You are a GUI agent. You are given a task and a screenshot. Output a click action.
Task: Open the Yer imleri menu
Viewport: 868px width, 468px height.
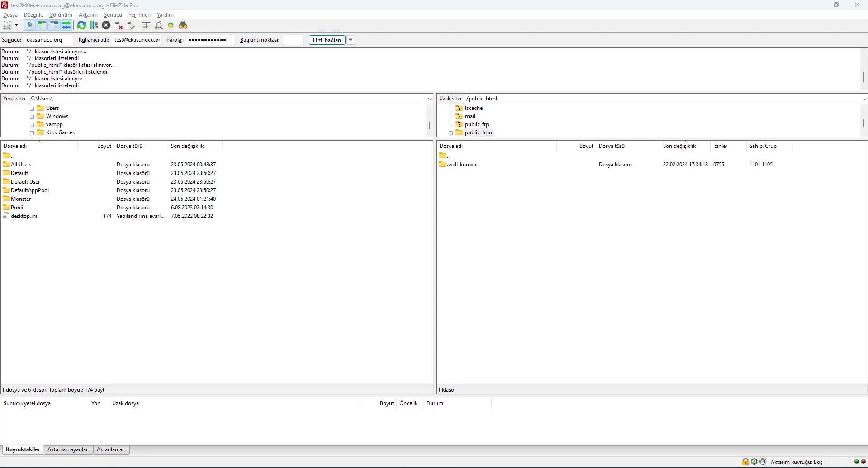click(x=139, y=15)
